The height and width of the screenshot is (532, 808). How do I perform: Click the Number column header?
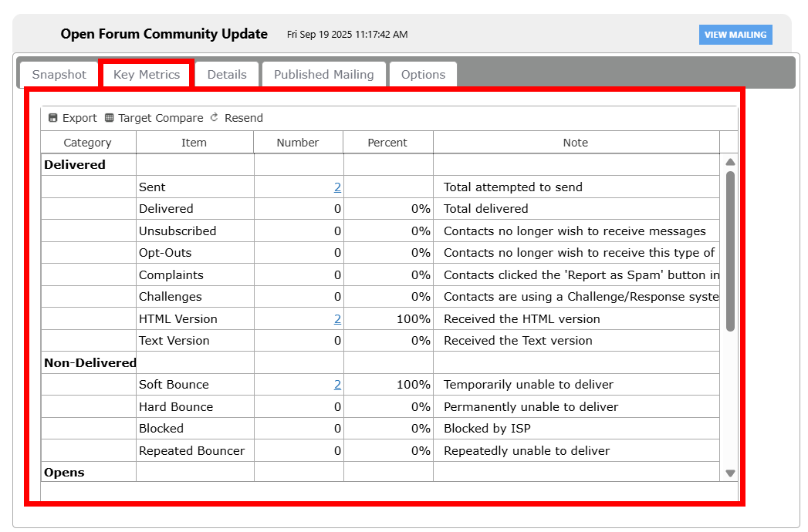click(298, 143)
